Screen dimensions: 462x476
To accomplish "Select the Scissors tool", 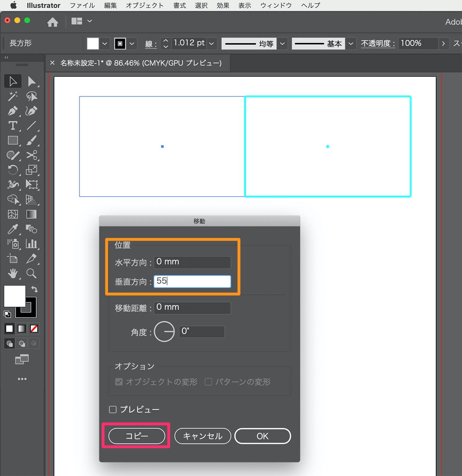I will click(32, 155).
